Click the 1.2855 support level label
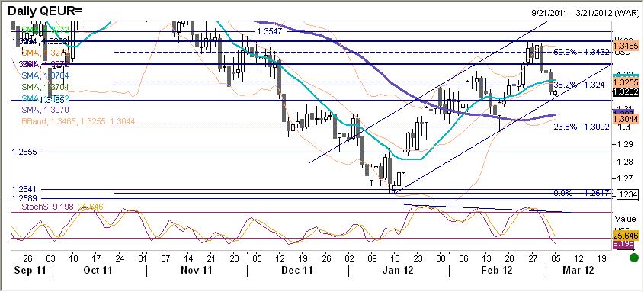 [x=24, y=152]
